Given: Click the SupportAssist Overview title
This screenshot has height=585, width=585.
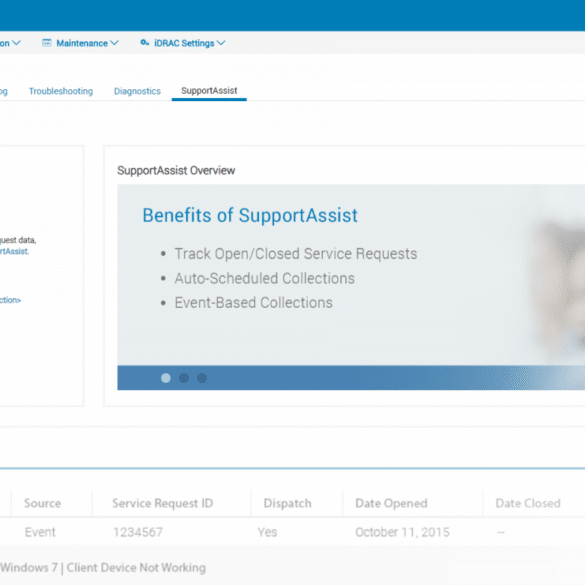Looking at the screenshot, I should click(x=176, y=171).
